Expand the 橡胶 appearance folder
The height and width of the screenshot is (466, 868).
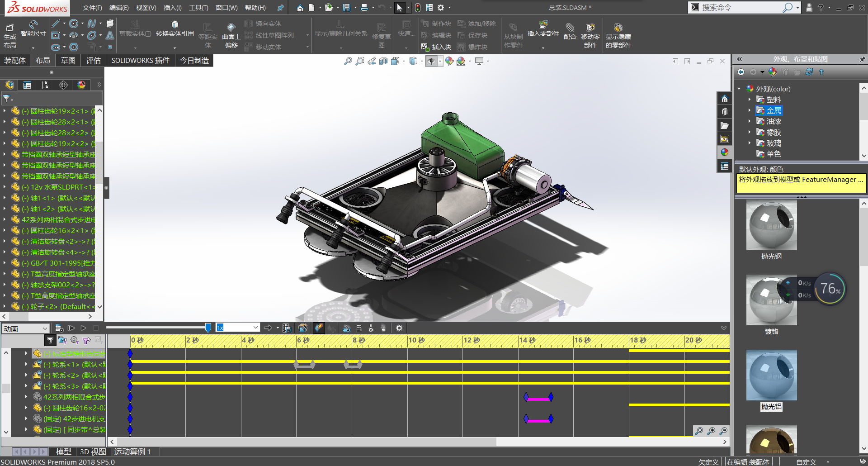(749, 132)
